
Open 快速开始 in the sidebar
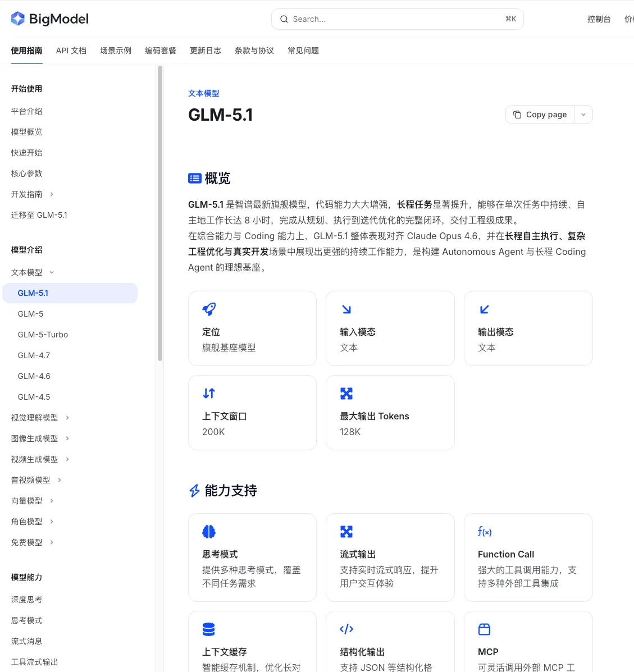point(26,153)
